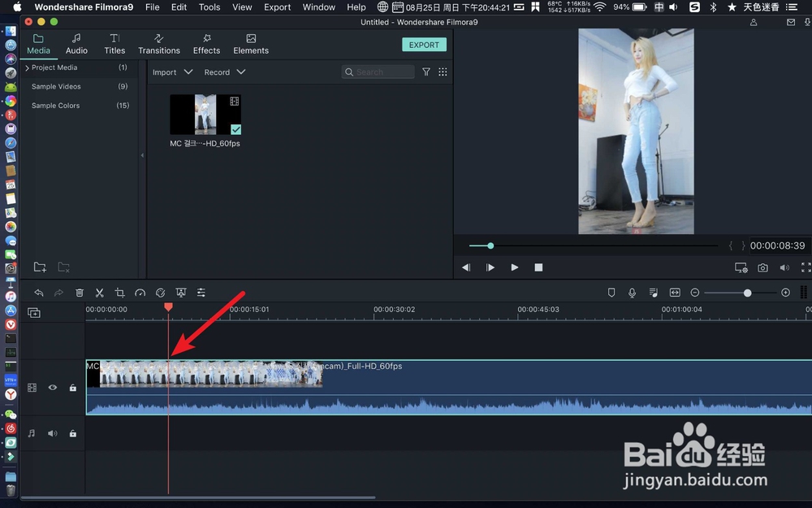
Task: Open the messages envelope icon
Action: [x=791, y=22]
